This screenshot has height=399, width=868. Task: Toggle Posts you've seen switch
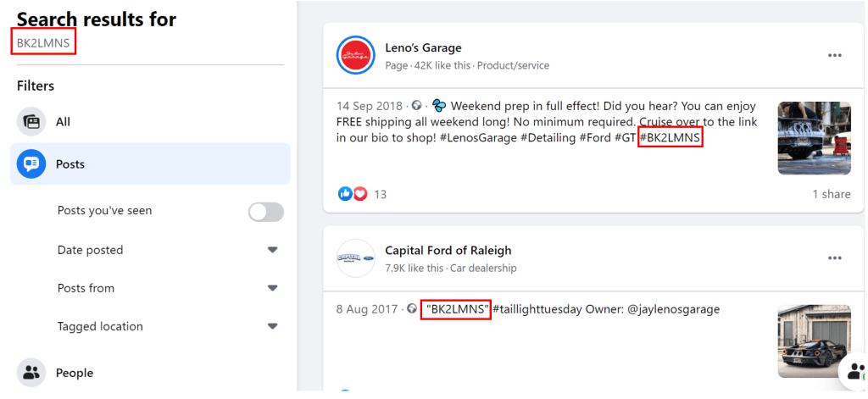tap(265, 212)
